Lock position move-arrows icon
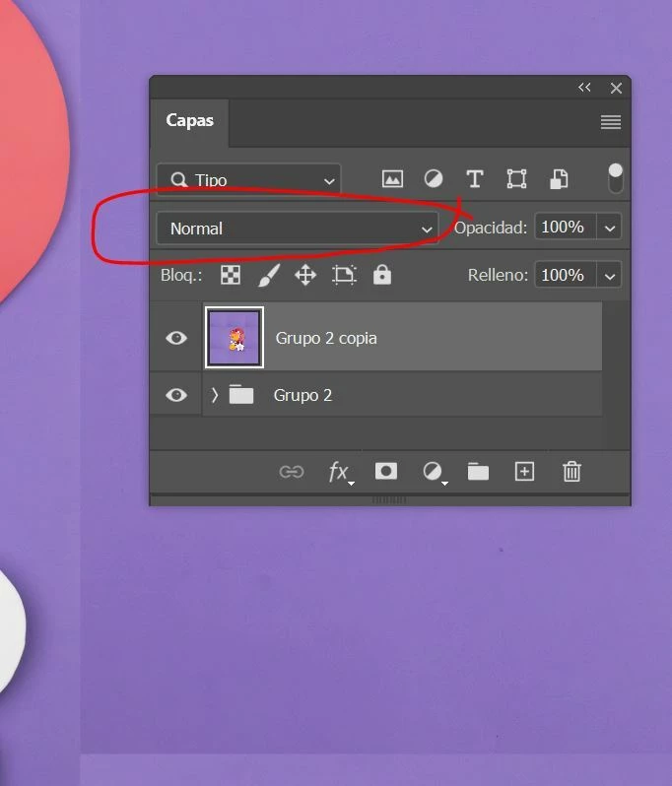This screenshot has height=786, width=672. (305, 275)
